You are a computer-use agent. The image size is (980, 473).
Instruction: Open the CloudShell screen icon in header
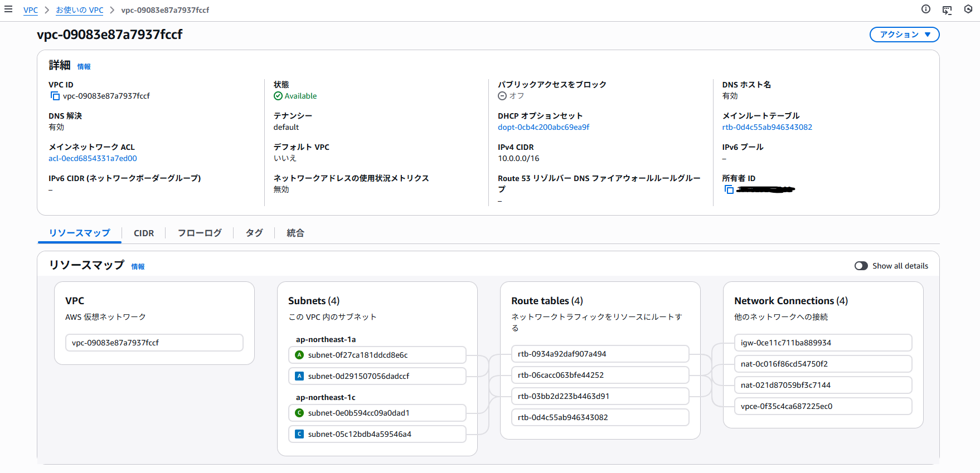click(947, 9)
